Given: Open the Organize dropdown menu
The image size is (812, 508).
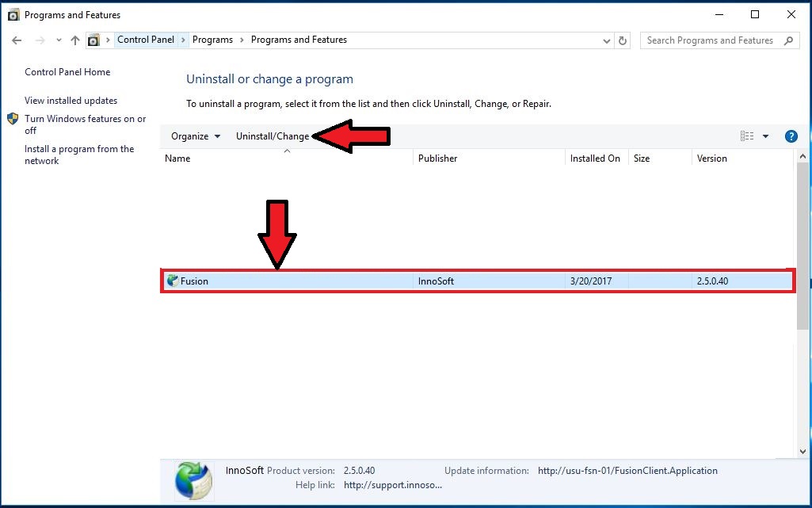Looking at the screenshot, I should point(195,136).
